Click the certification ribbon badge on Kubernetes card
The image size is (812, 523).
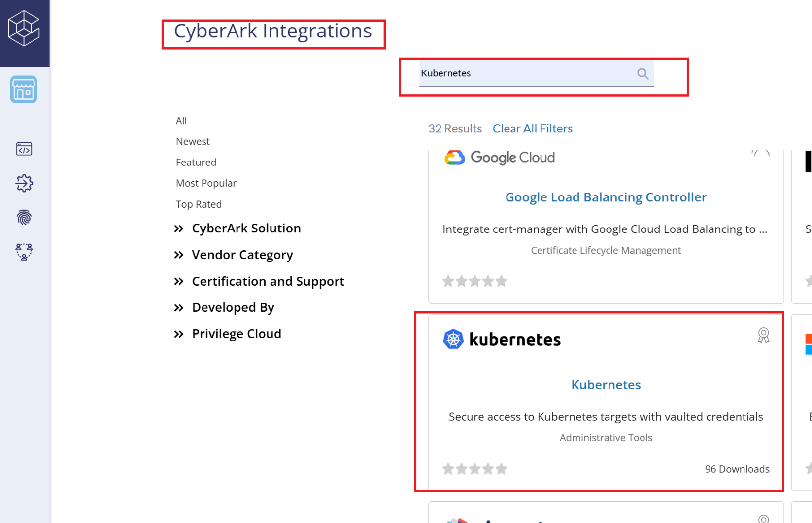[763, 335]
